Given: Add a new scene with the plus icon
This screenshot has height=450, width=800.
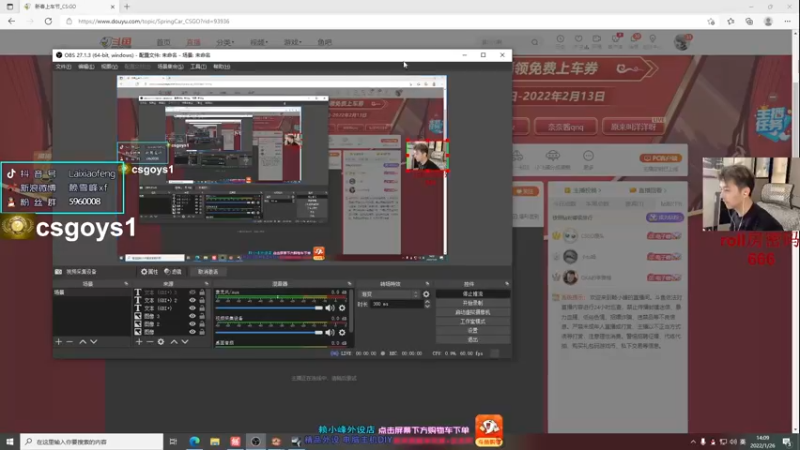Looking at the screenshot, I should [59, 342].
